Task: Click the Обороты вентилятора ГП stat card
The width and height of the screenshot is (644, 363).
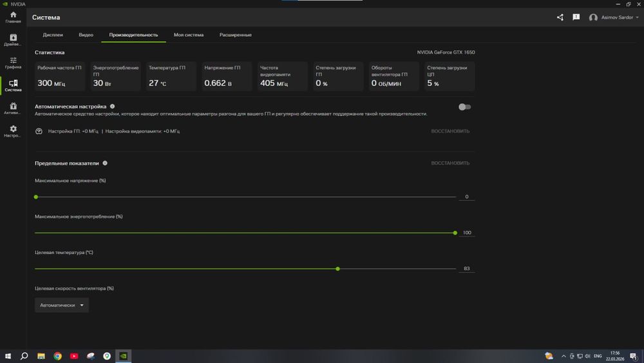Action: [x=394, y=76]
